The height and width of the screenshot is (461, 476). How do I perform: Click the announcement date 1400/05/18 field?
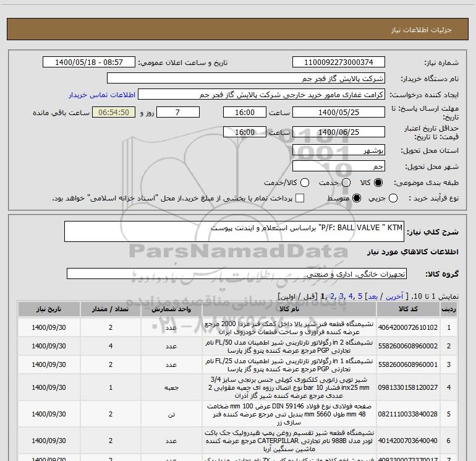pyautogui.click(x=88, y=62)
